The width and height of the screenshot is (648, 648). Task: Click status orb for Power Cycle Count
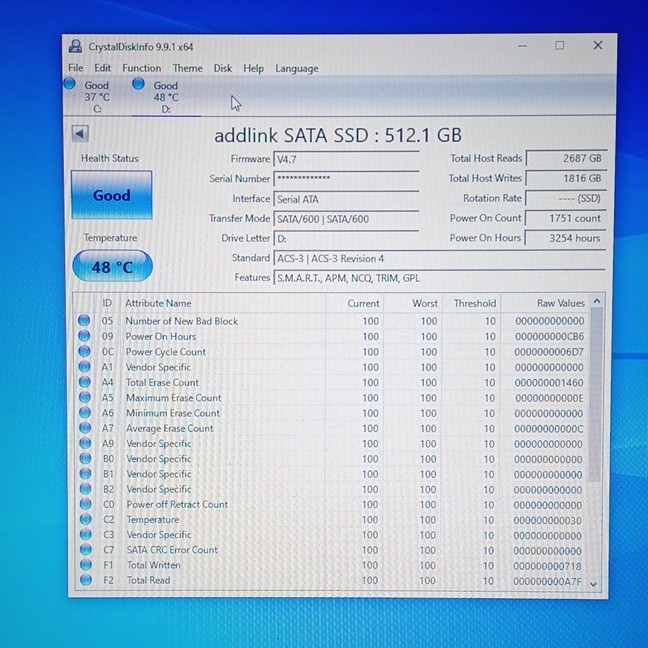tap(84, 351)
